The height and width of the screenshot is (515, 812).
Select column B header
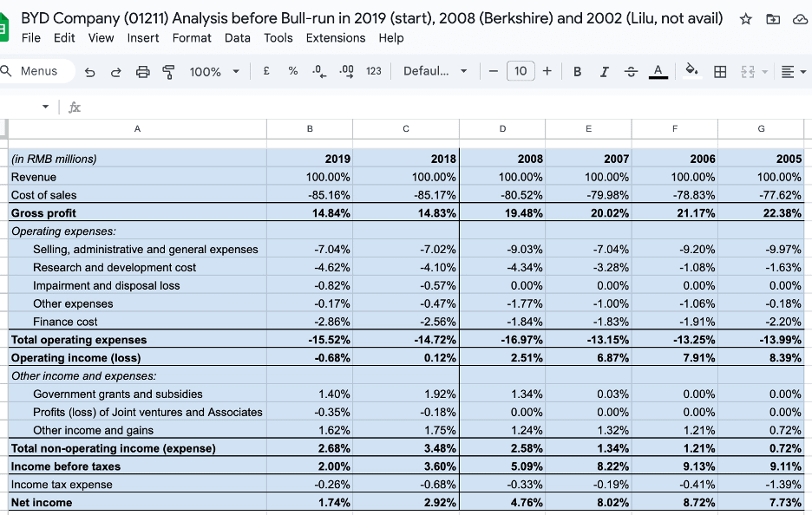pyautogui.click(x=310, y=129)
